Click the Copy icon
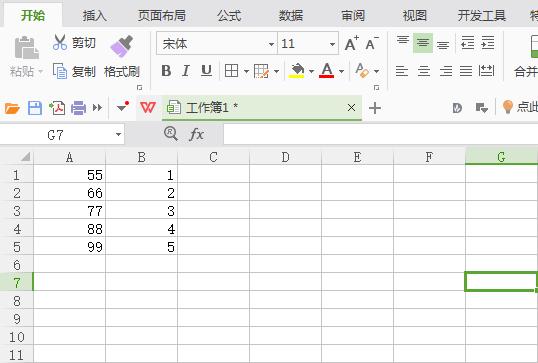Image resolution: width=538 pixels, height=363 pixels. click(60, 71)
